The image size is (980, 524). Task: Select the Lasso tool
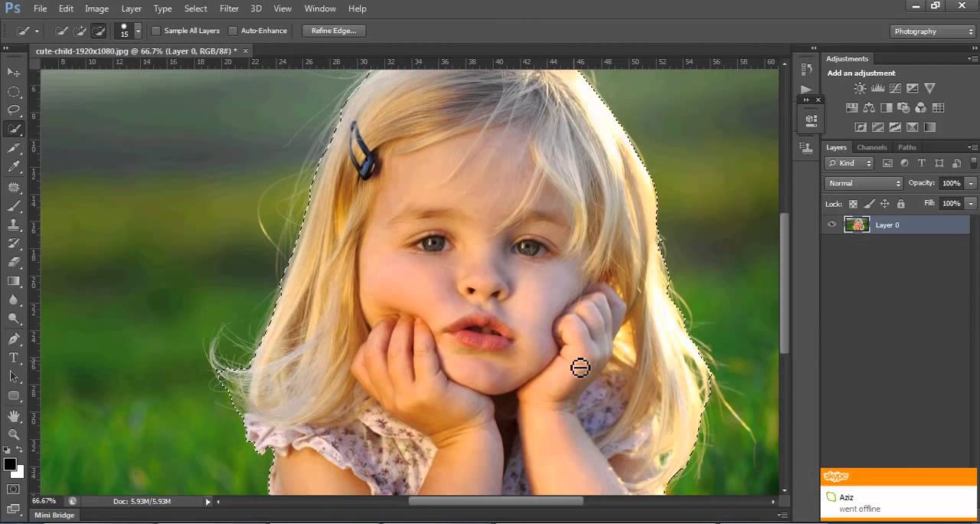(x=14, y=110)
